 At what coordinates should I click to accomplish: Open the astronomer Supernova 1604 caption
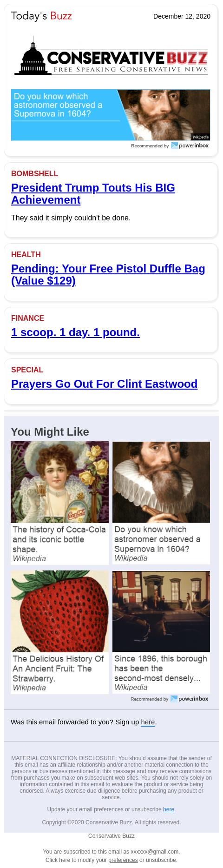(161, 543)
